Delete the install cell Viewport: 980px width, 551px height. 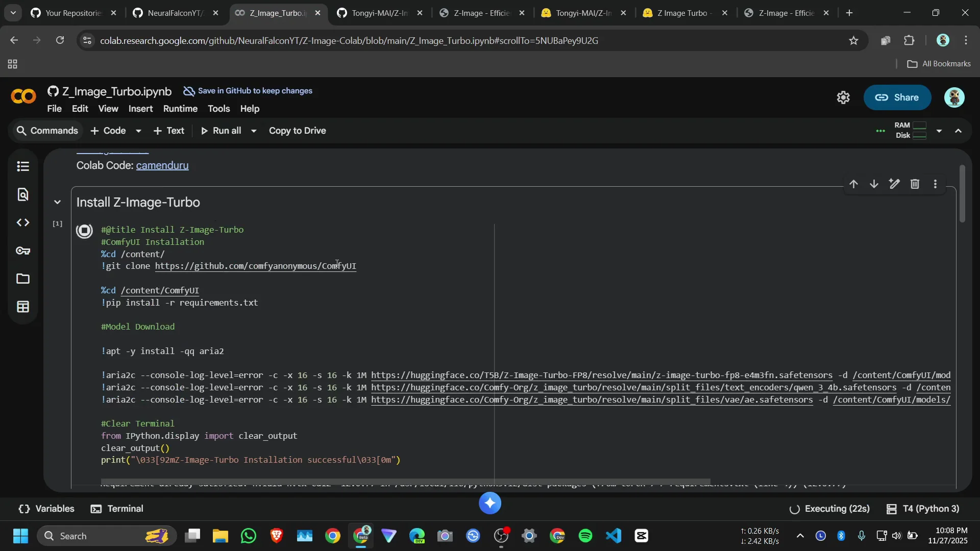pyautogui.click(x=915, y=184)
